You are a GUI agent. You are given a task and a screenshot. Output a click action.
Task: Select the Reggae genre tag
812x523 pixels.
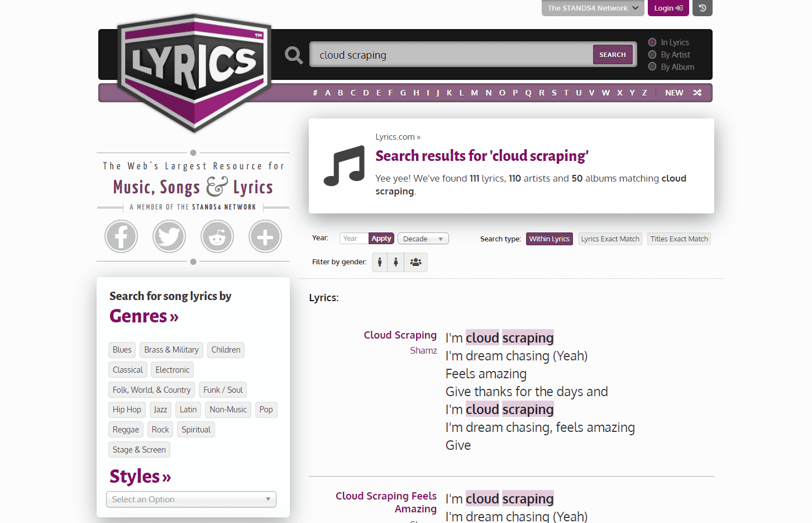pyautogui.click(x=126, y=430)
